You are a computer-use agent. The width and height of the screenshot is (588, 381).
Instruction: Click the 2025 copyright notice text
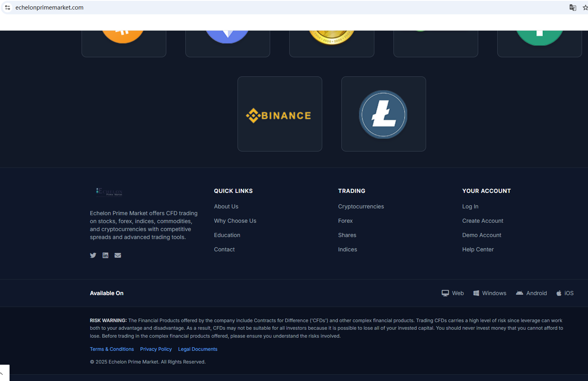(148, 362)
